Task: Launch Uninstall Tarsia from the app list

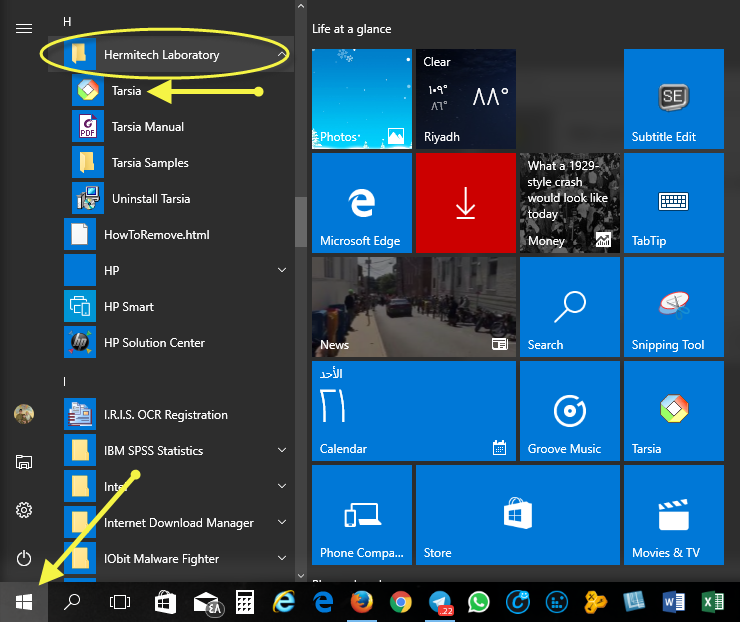Action: coord(149,199)
